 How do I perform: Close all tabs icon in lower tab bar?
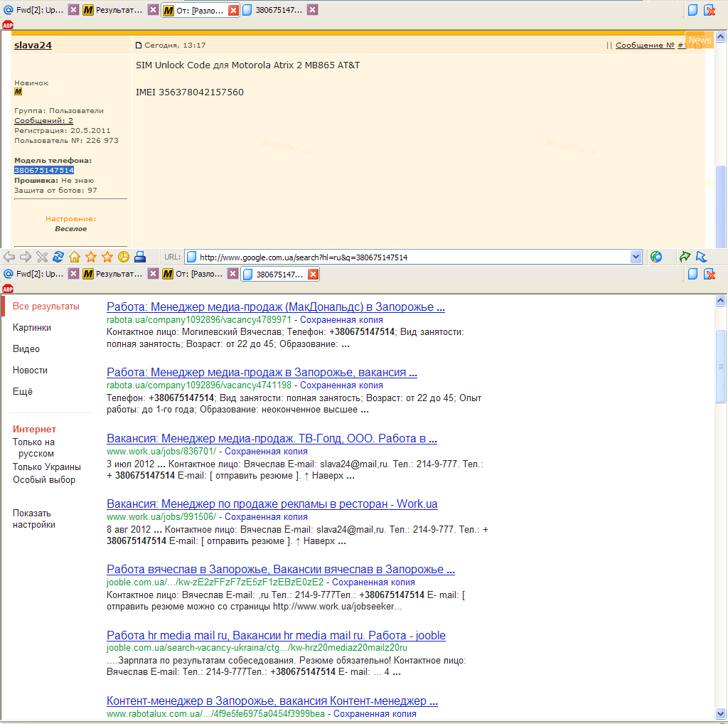[x=710, y=274]
